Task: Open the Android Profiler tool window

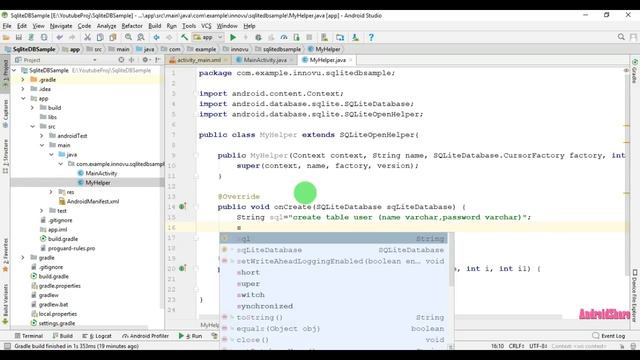Action: tap(146, 336)
